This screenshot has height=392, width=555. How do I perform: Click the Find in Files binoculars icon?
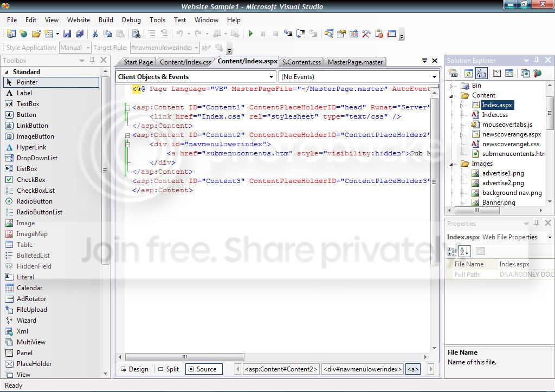click(x=136, y=34)
